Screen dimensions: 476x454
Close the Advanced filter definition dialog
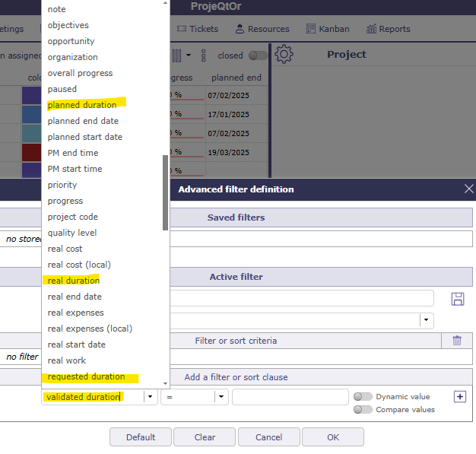click(x=468, y=189)
